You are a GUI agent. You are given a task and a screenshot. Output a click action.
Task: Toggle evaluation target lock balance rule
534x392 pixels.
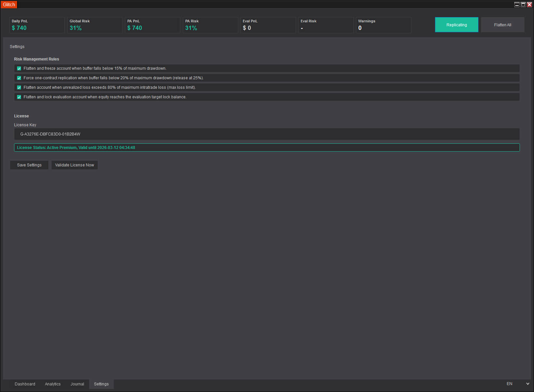(19, 97)
